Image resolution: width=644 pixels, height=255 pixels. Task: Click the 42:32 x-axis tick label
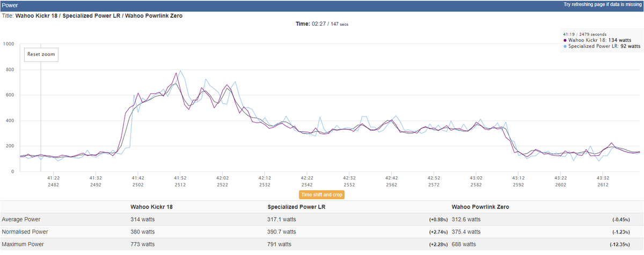click(349, 178)
